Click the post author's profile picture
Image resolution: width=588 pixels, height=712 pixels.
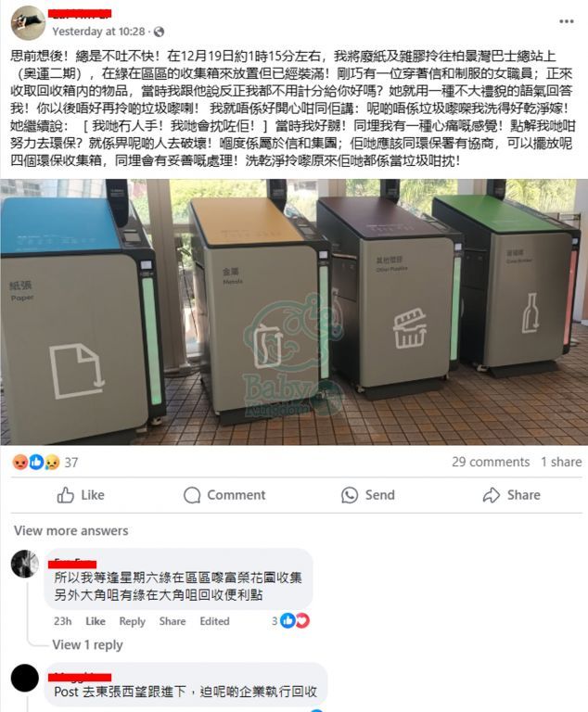[x=28, y=22]
